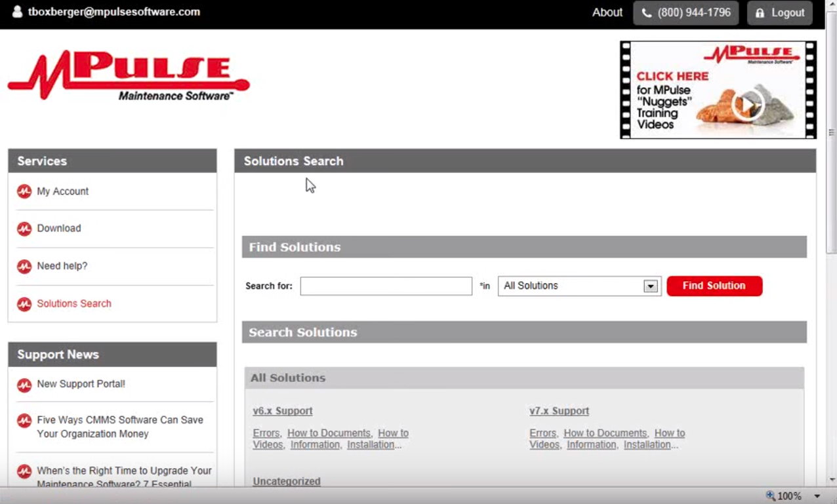
Task: Click the pulse icon beside Five Ways CMMS Software
Action: (x=24, y=421)
